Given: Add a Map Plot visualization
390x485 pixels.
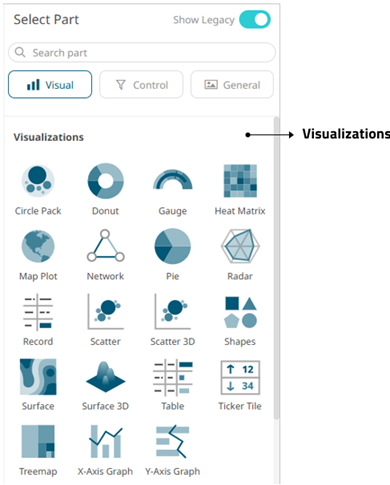Looking at the screenshot, I should tap(38, 246).
